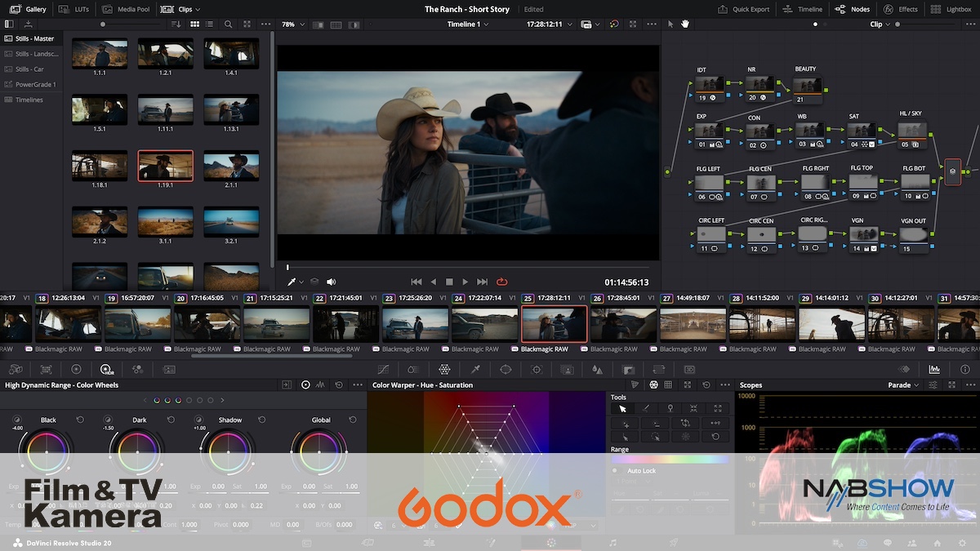Reset the Black color wheel
Image resolution: width=980 pixels, height=551 pixels.
[80, 420]
